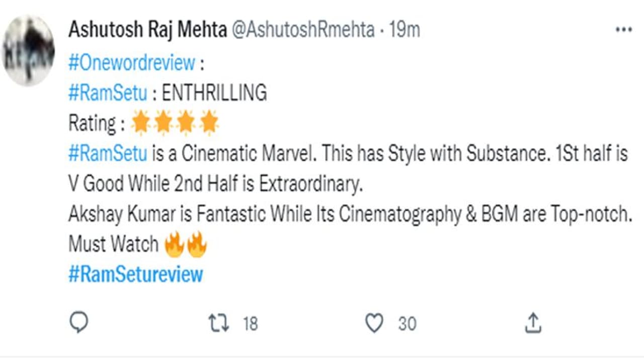This screenshot has height=363, width=644.
Task: Click the 'V Good While 2nd Half' line
Action: [215, 185]
